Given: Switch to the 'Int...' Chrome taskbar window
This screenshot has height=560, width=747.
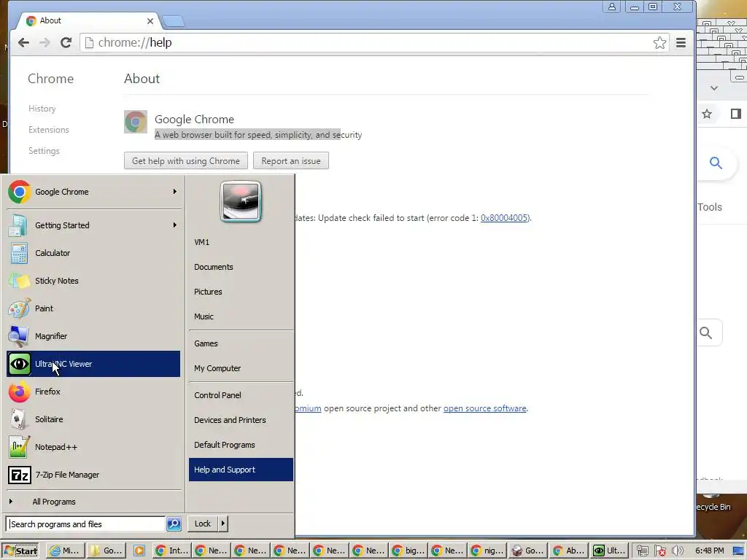Looking at the screenshot, I should coord(172,551).
